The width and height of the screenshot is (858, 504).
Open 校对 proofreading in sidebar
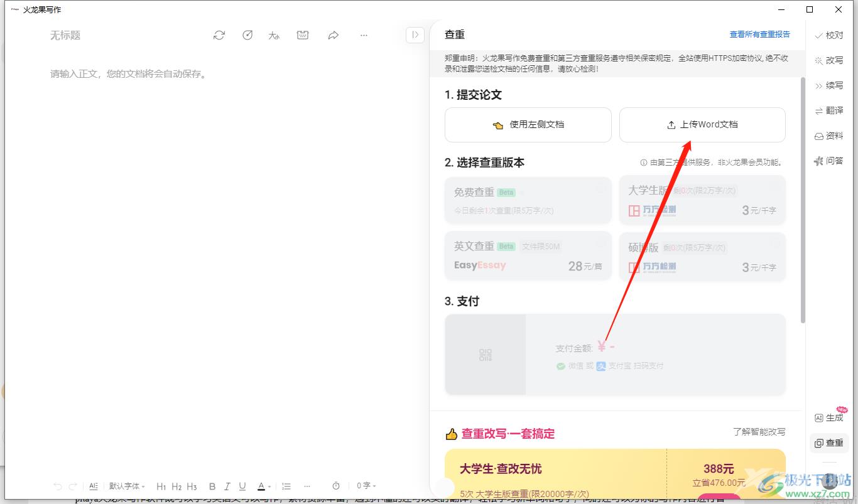coord(829,36)
